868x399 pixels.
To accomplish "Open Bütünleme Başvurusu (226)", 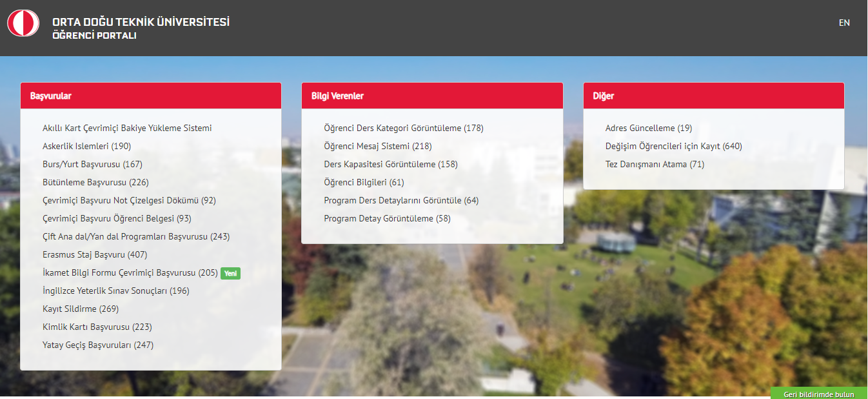I will [95, 183].
